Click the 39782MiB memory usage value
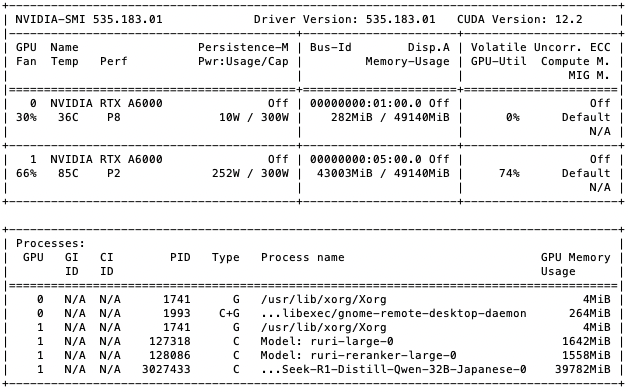Image resolution: width=628 pixels, height=392 pixels. [582, 369]
